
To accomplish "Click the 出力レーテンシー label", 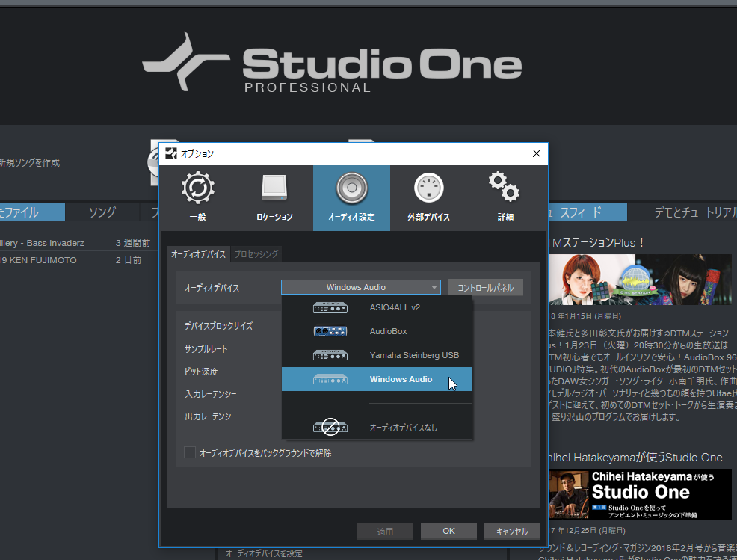I will pos(211,416).
